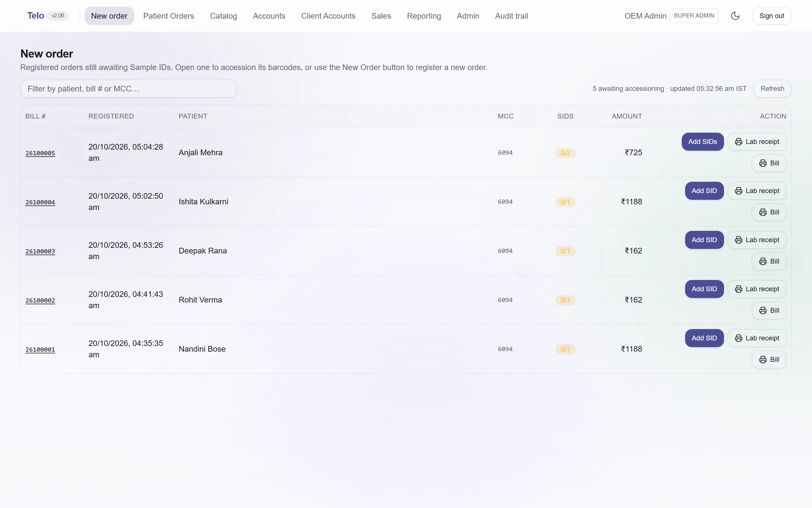Click the 0/2 SIDs badge for Anjali Mehra
This screenshot has width=812, height=508.
pyautogui.click(x=565, y=153)
